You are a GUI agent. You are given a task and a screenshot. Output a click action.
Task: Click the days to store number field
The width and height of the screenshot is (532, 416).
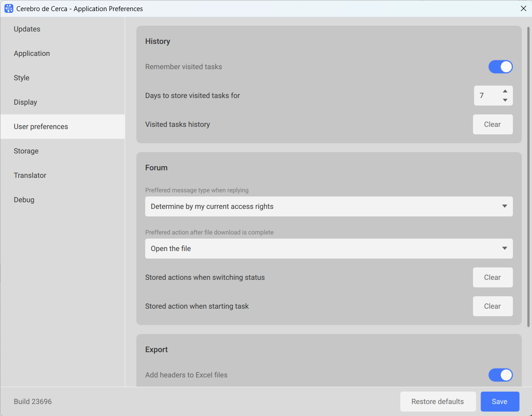tap(486, 96)
